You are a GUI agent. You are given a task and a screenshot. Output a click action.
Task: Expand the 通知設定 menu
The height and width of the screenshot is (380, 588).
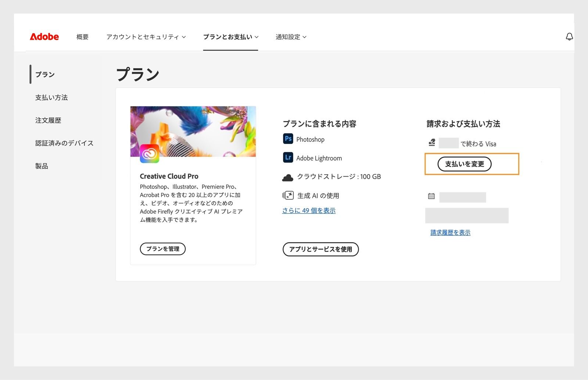coord(291,37)
